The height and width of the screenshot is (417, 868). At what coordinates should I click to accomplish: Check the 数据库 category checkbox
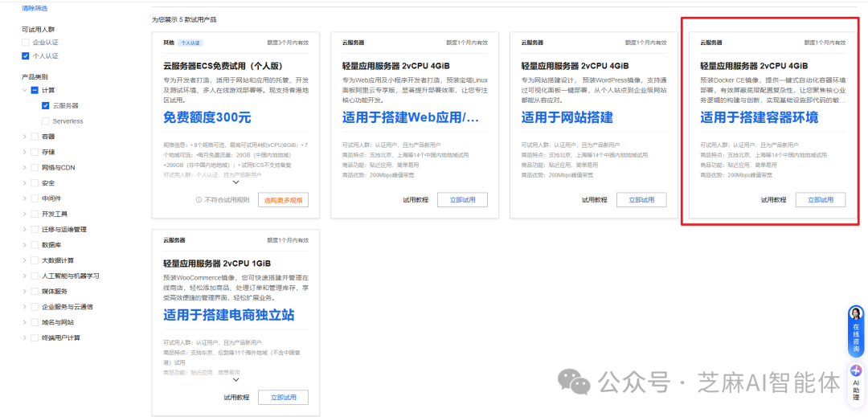coord(35,244)
